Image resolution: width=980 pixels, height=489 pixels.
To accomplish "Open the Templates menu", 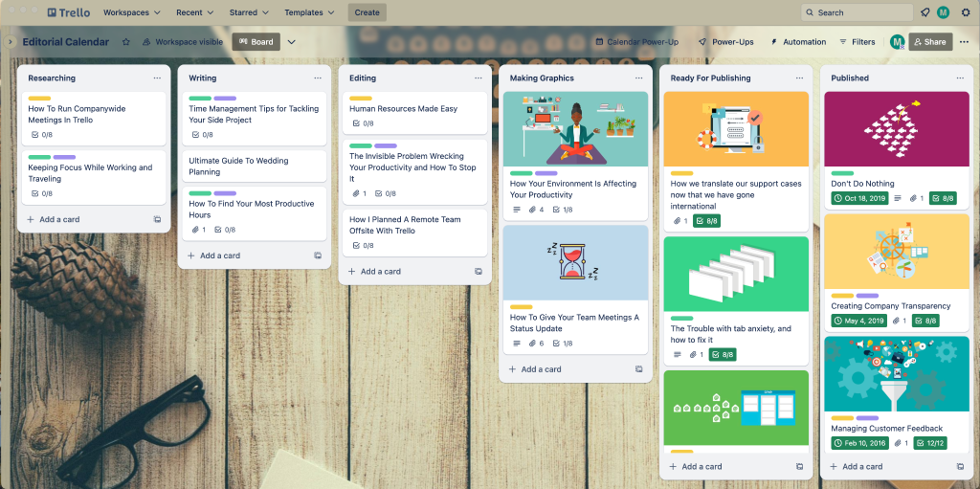I will 309,12.
